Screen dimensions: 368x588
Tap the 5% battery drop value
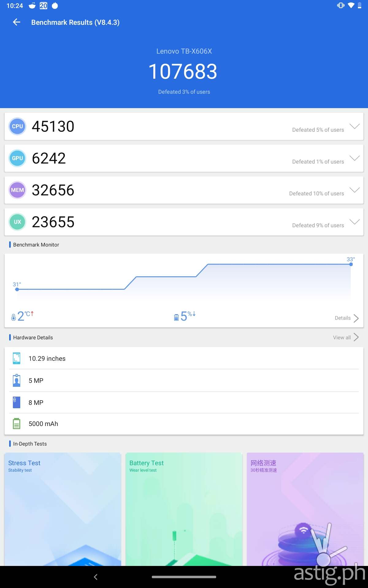click(188, 316)
